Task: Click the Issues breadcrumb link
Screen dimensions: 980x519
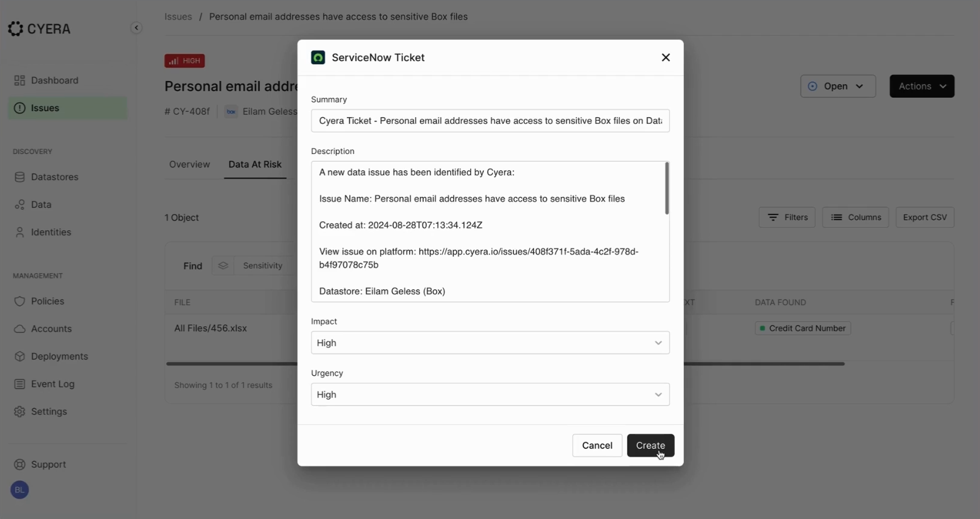Action: click(178, 17)
